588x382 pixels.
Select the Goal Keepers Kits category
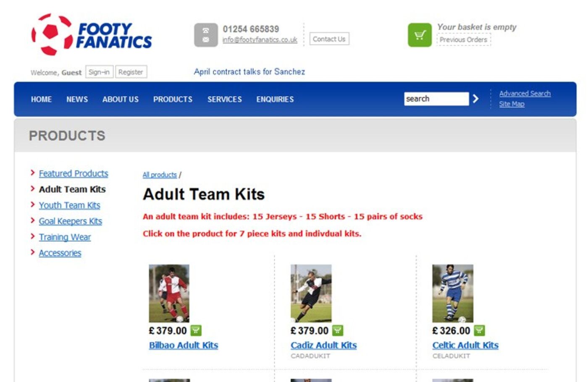click(x=70, y=221)
